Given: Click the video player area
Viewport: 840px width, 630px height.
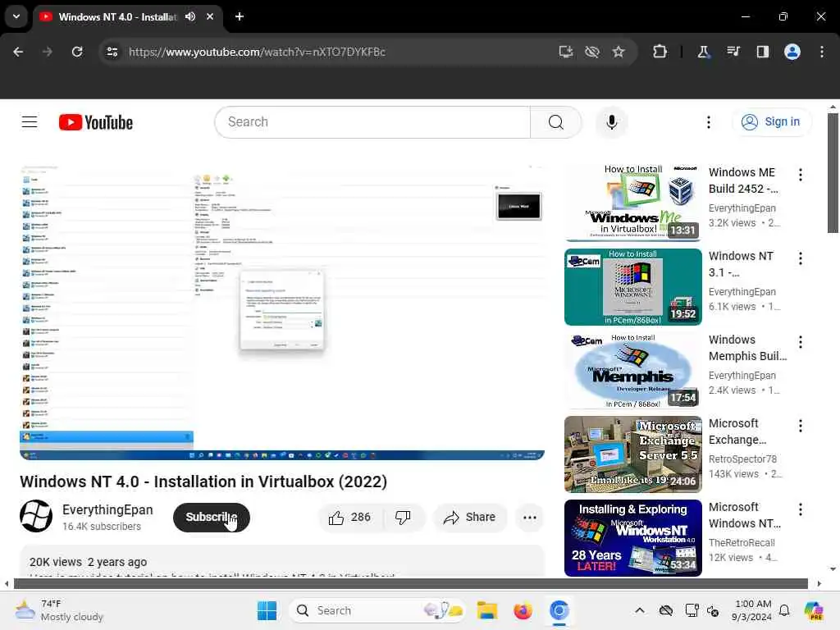Looking at the screenshot, I should (282, 312).
